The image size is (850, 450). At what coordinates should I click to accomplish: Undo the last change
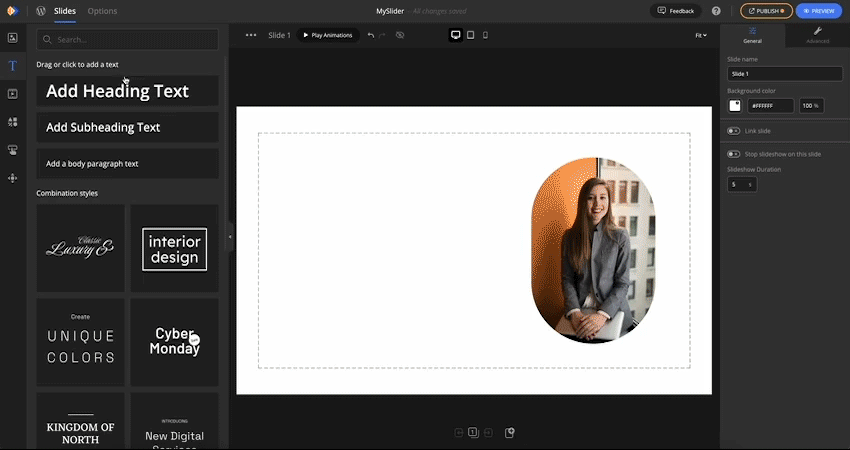371,35
